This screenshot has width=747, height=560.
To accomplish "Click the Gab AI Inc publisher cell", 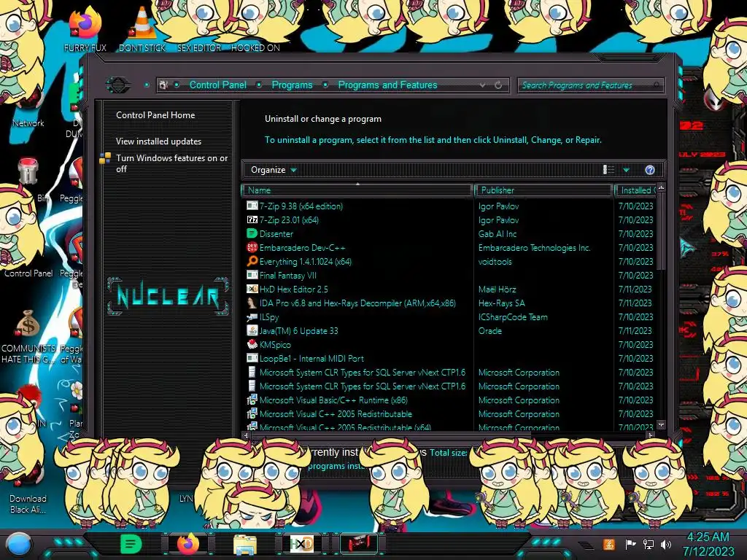I will 498,234.
